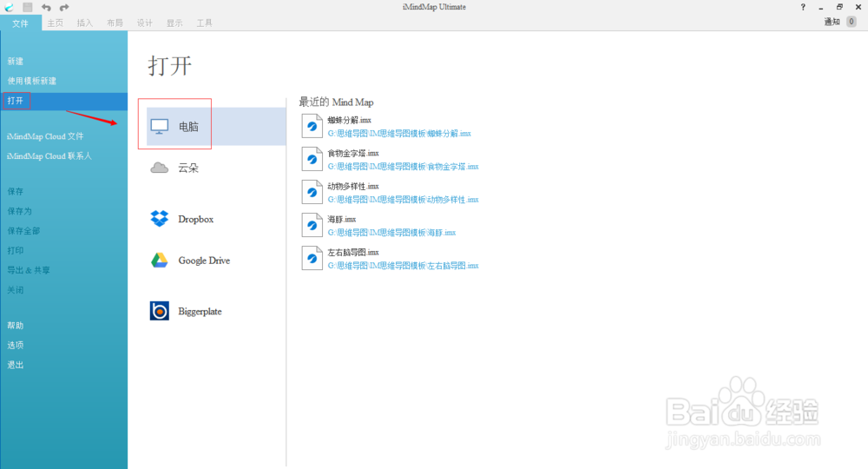Screen dimensions: 868x469
Task: Click the undo arrow icon
Action: 46,7
